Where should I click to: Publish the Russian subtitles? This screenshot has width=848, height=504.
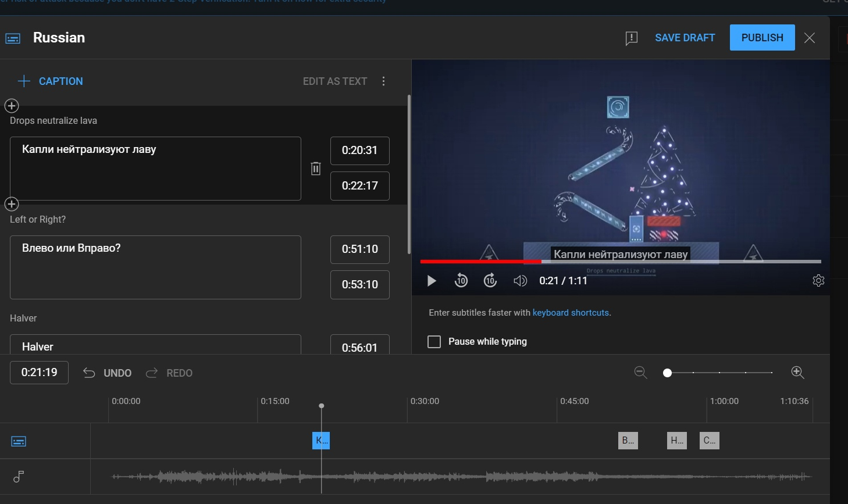click(763, 38)
